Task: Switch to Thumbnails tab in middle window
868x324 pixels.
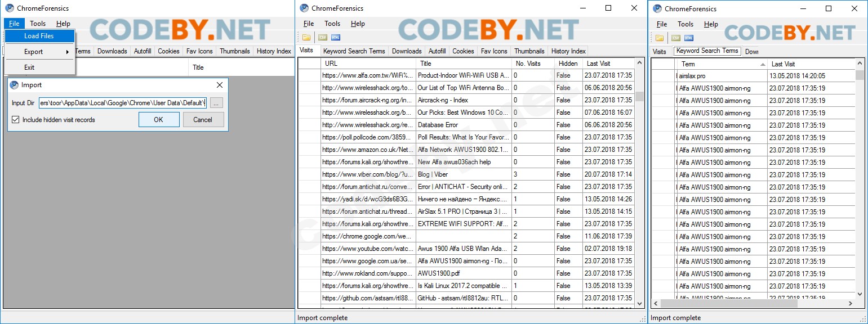Action: click(x=529, y=51)
